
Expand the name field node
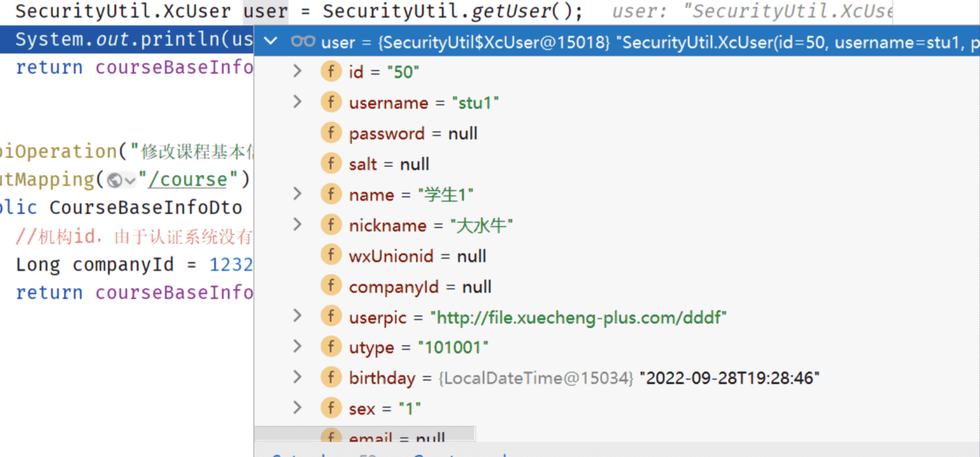coord(297,194)
